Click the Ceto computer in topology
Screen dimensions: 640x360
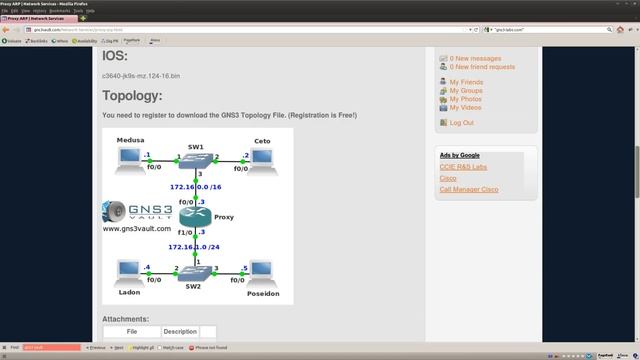(x=262, y=162)
